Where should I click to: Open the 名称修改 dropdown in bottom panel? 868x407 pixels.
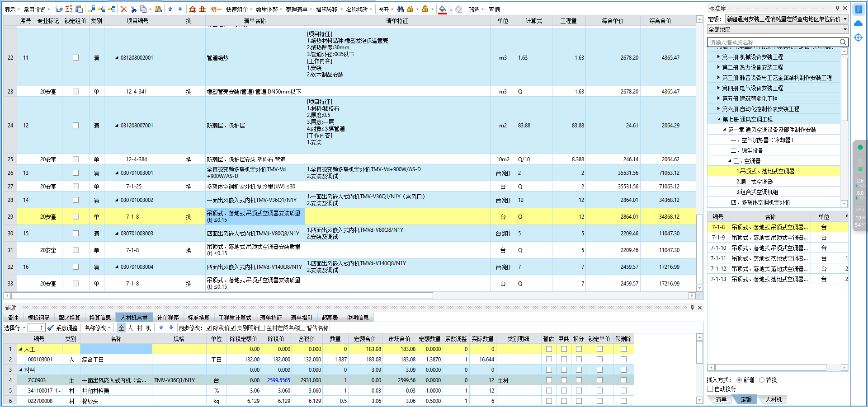click(98, 328)
